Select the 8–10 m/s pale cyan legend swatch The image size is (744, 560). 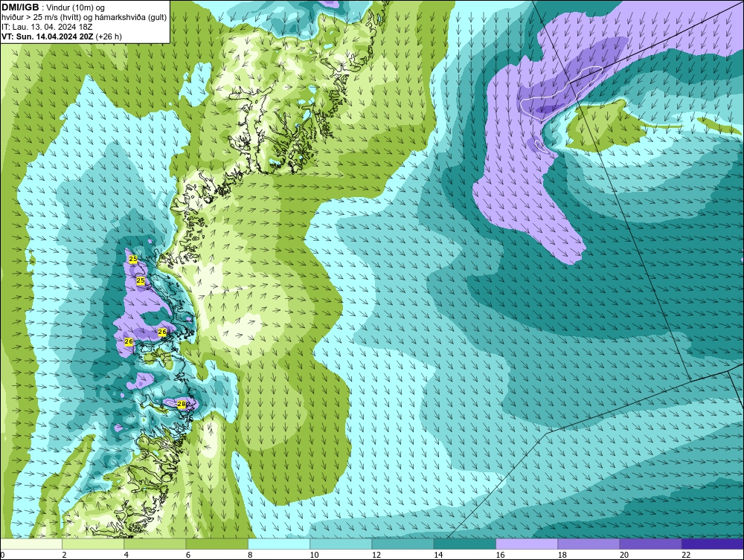click(x=279, y=544)
